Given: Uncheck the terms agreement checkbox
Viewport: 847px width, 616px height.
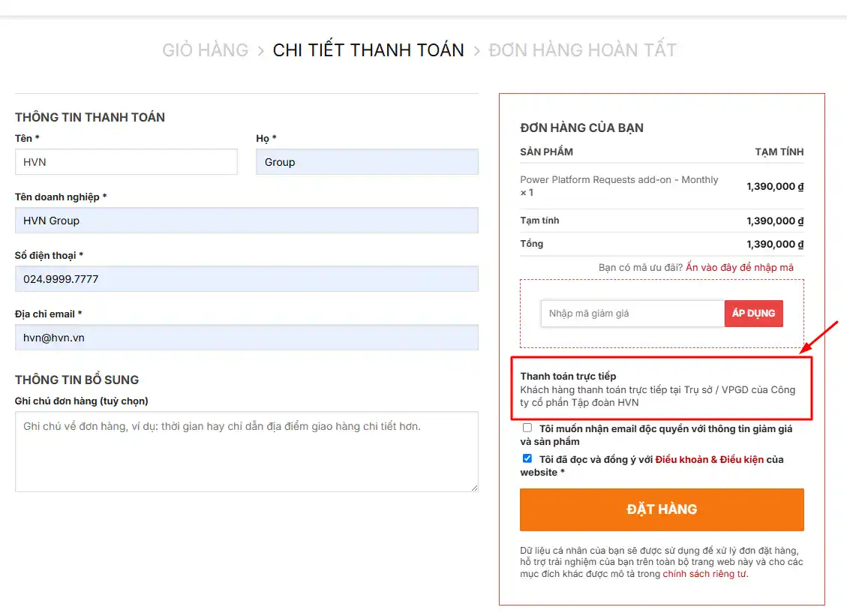Looking at the screenshot, I should tap(527, 459).
